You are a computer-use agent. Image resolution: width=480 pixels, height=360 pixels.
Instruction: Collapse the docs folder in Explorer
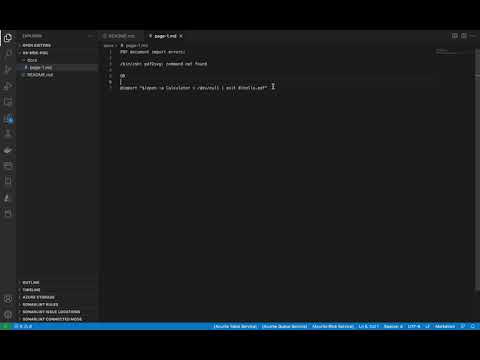pos(57,60)
